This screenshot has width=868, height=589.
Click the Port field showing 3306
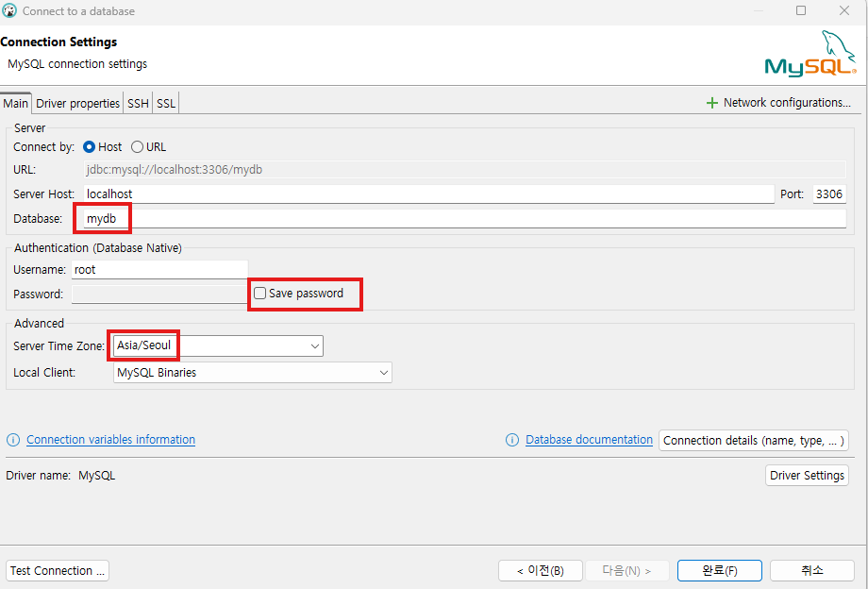point(829,194)
